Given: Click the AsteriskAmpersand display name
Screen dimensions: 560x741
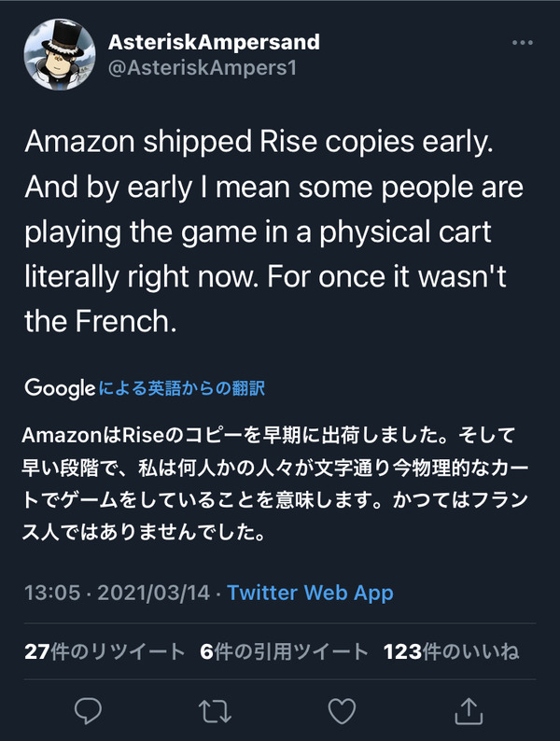Looking at the screenshot, I should [x=214, y=42].
